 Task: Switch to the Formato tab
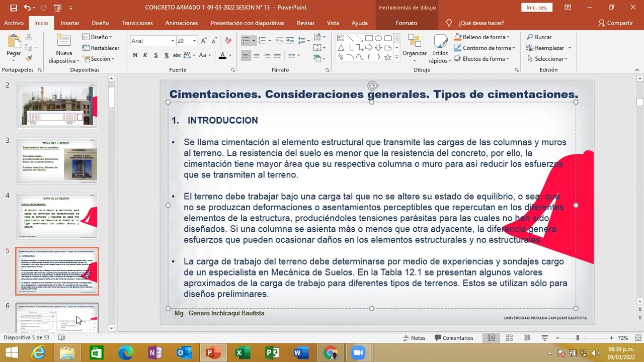407,23
